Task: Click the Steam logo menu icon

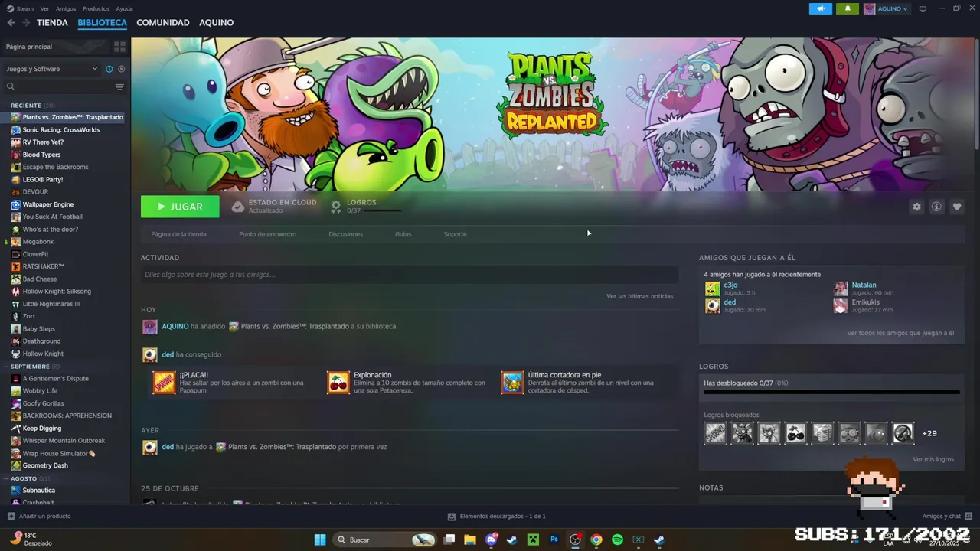Action: coord(10,8)
